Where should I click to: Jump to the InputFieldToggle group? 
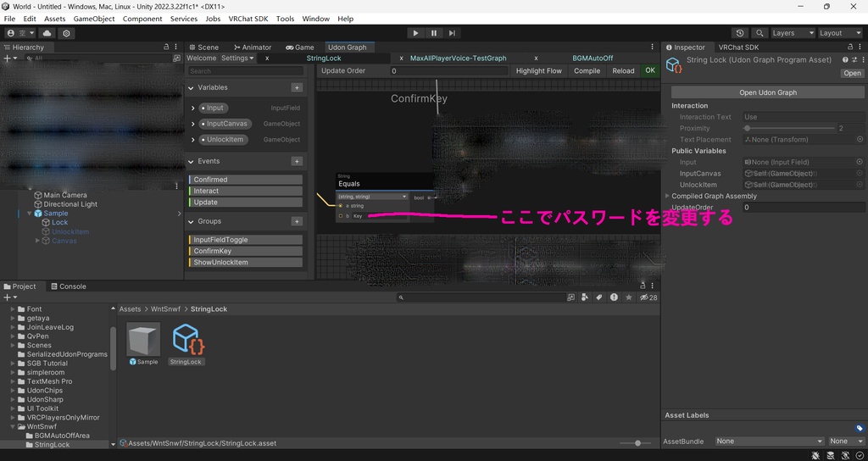pos(246,240)
